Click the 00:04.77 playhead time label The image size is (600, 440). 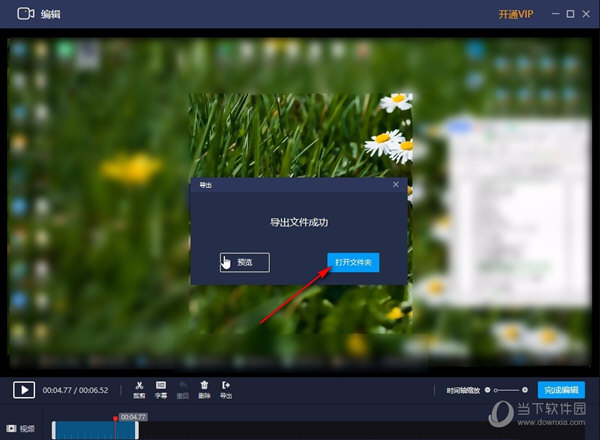tap(133, 417)
